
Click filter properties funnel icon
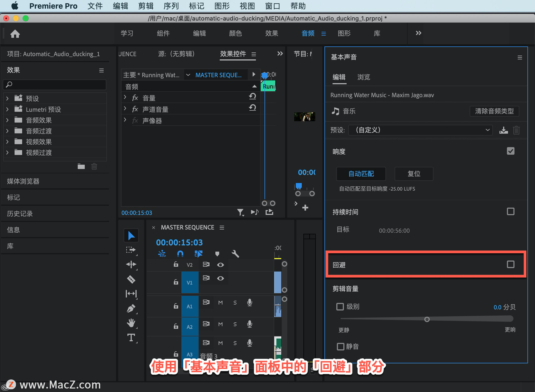240,212
